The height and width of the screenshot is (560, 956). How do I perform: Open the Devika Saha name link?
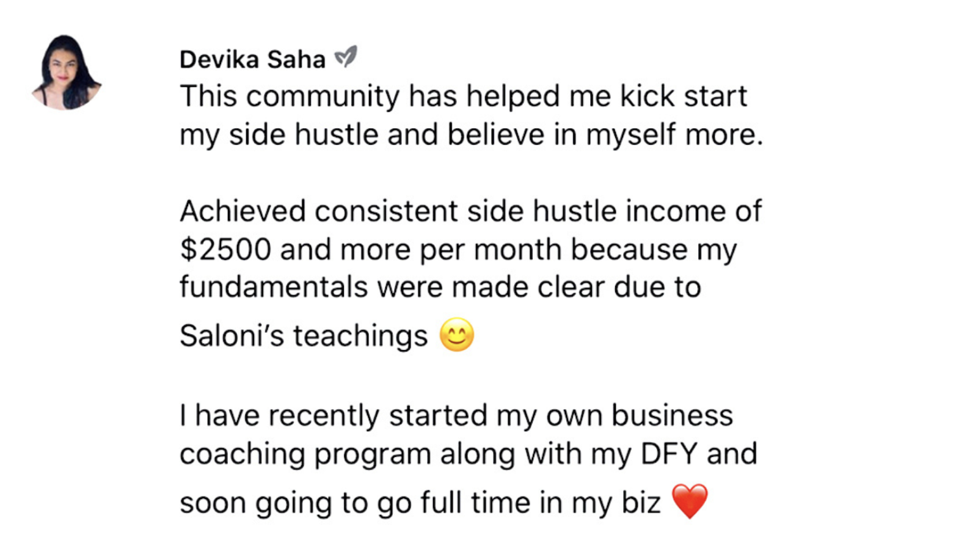point(252,60)
